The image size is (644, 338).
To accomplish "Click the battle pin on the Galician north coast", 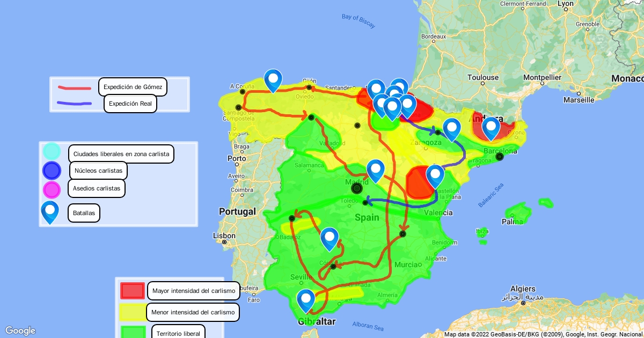I will [x=273, y=80].
